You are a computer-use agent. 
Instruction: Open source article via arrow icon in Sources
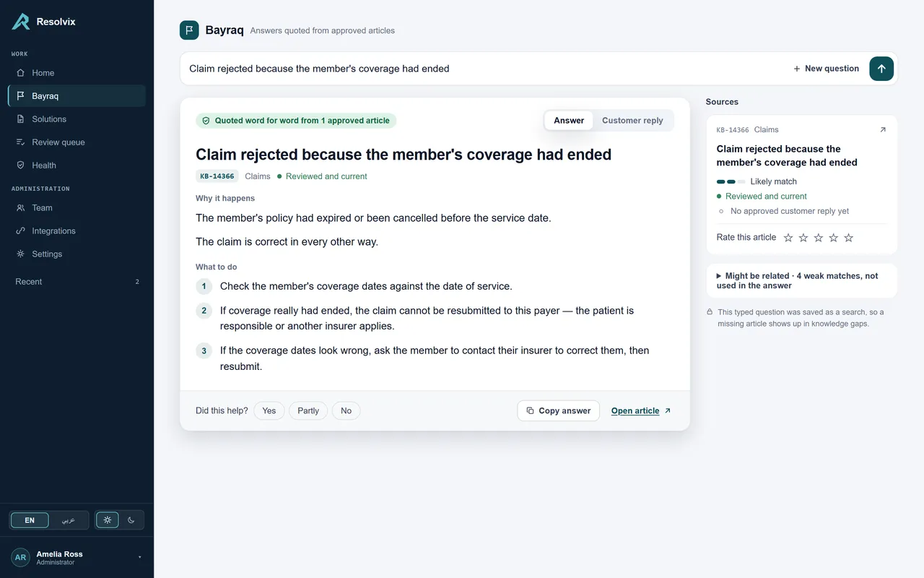point(882,130)
